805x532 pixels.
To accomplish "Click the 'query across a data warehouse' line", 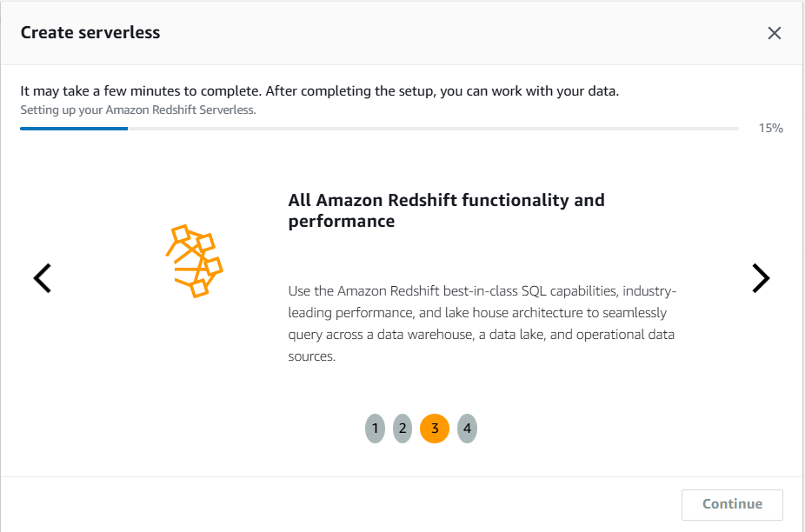I will pos(481,335).
